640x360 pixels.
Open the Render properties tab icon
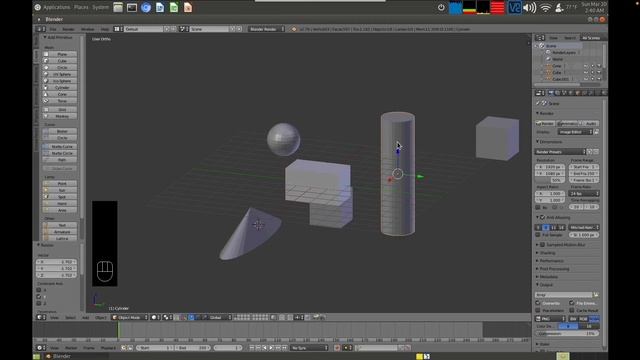[x=551, y=93]
